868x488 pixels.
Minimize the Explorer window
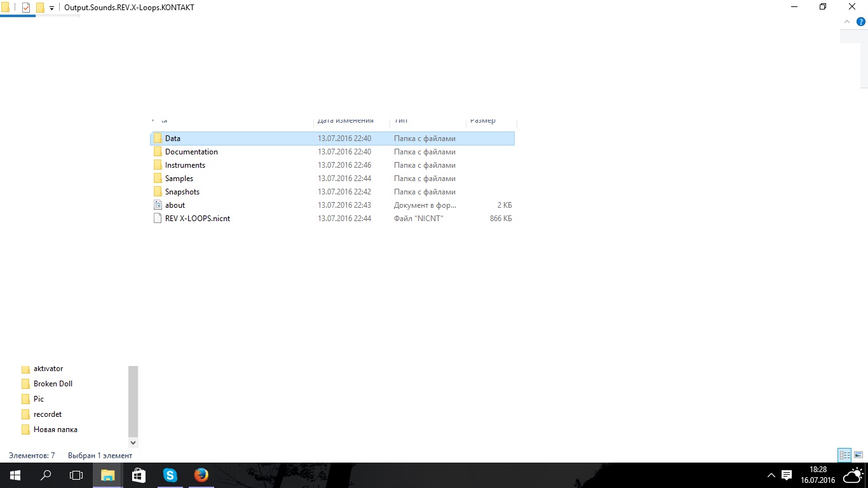tap(794, 7)
